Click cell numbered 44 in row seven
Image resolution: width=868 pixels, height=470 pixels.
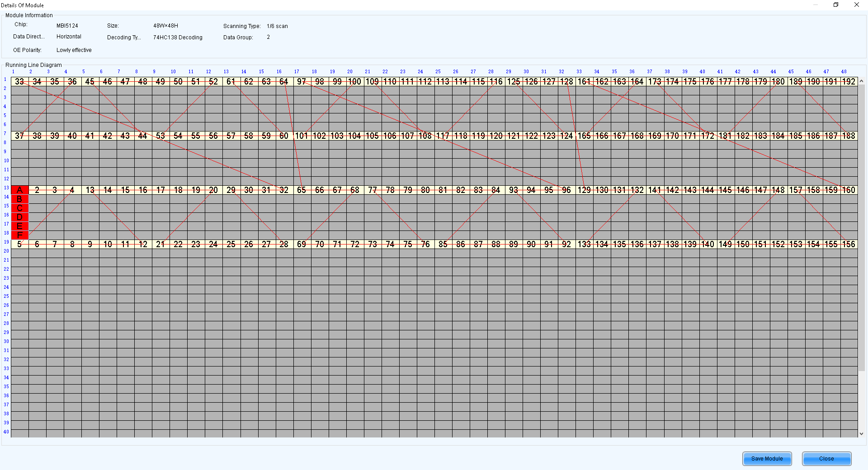click(x=143, y=136)
